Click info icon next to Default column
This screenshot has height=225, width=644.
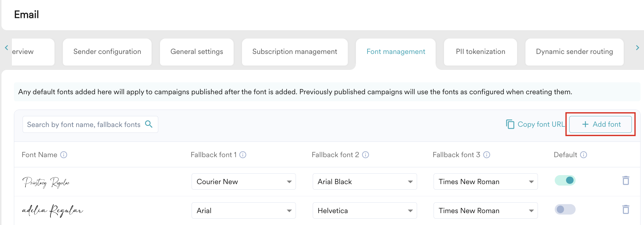(x=583, y=155)
